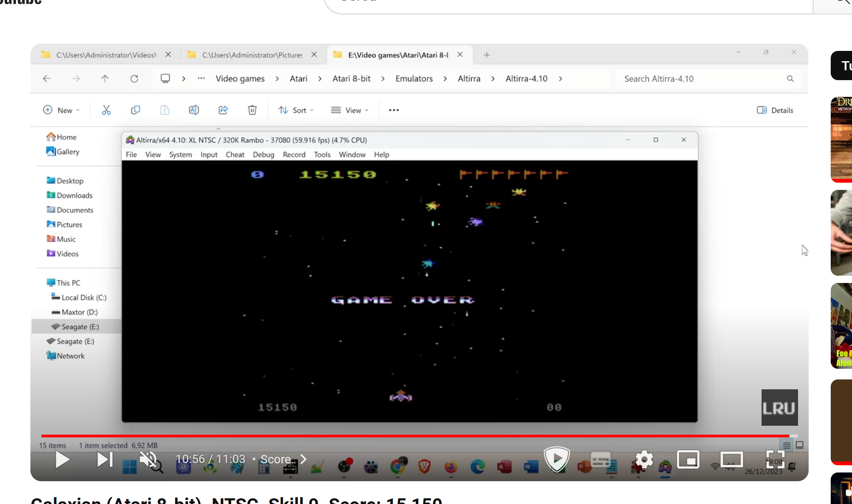The width and height of the screenshot is (852, 504).
Task: Open the Sort dropdown in Explorer toolbar
Action: tap(296, 110)
